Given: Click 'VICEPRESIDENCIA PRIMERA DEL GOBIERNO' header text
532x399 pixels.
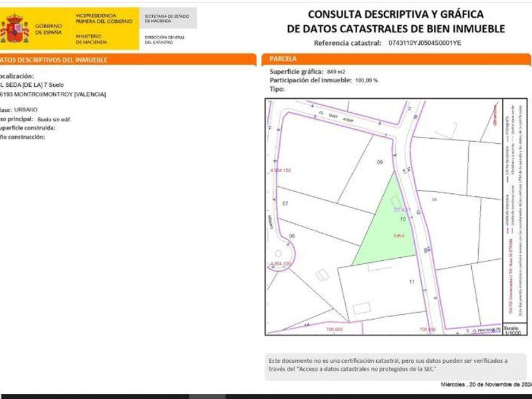Looking at the screenshot, I should click(x=104, y=18).
